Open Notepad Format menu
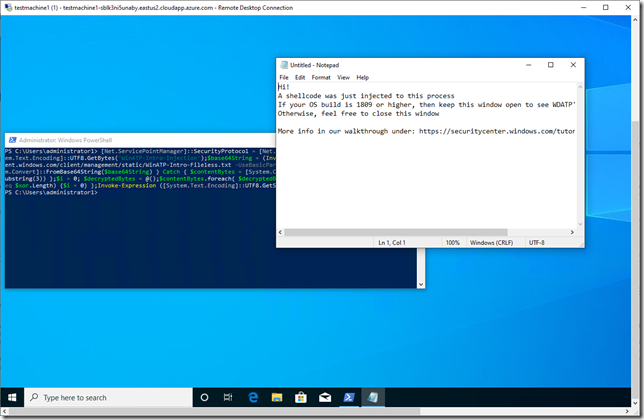 click(x=321, y=77)
